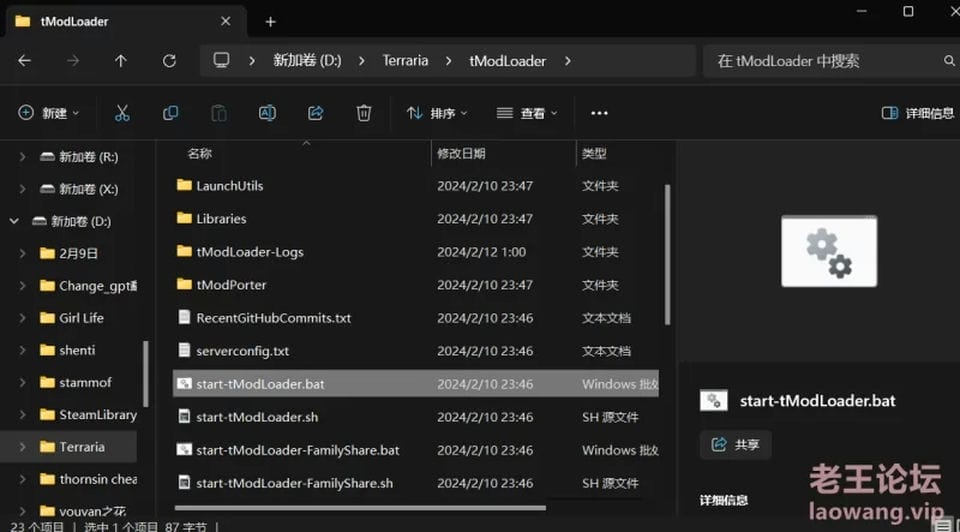960x532 pixels.
Task: Share the selected file from the toolbar
Action: [315, 113]
